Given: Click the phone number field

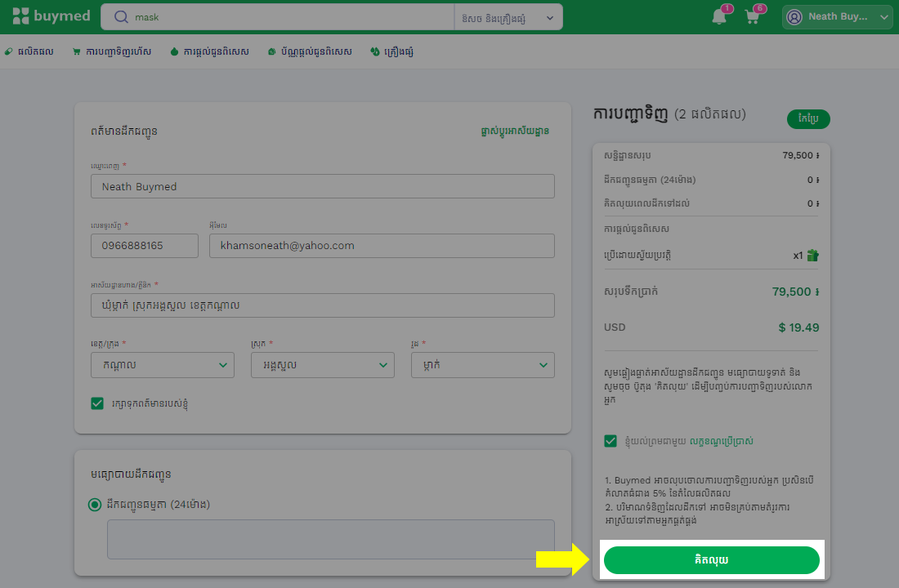Looking at the screenshot, I should [145, 246].
